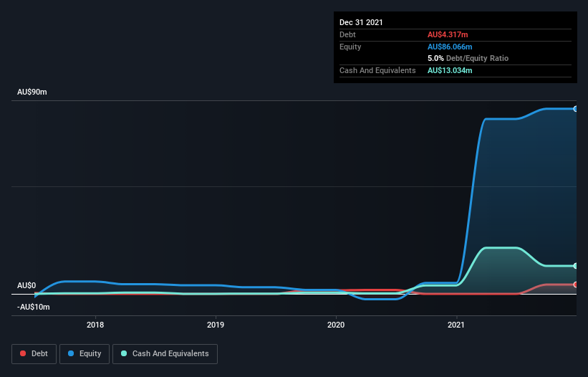This screenshot has height=377, width=588.
Task: Click the Equity row label in tooltip
Action: 350,47
